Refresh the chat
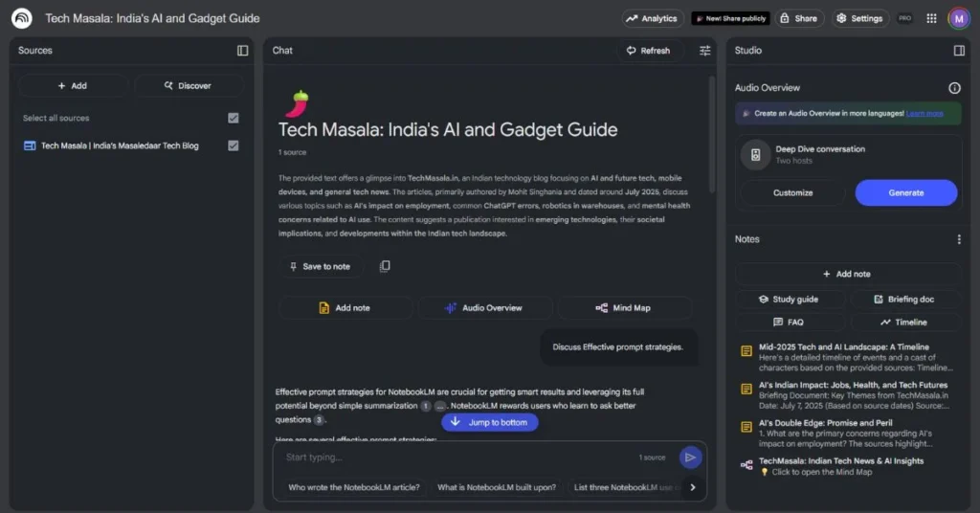 point(649,51)
